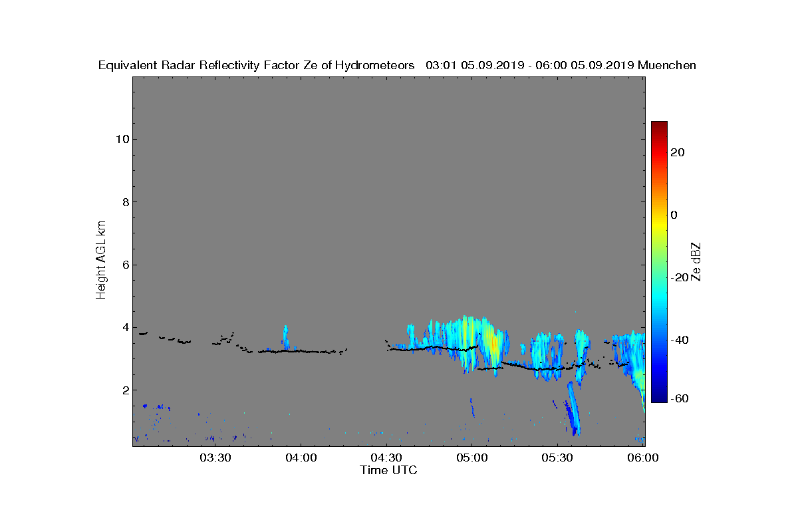This screenshot has width=798, height=532.
Task: Pick the dark blue bottom of colorbar
Action: [x=659, y=398]
